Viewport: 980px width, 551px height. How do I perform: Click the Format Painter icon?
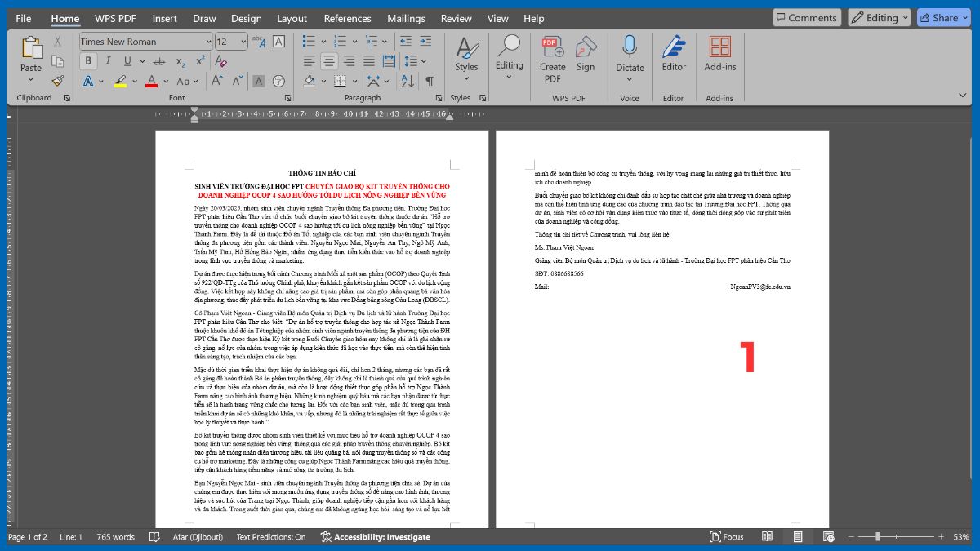57,79
